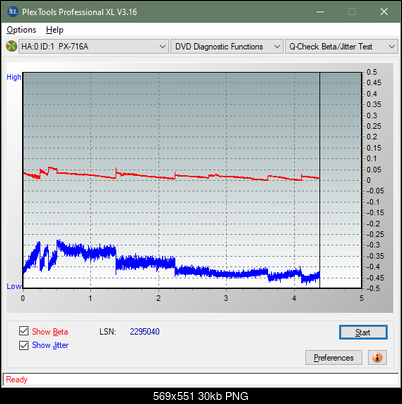Click the Show Beta label text
This screenshot has width=402, height=404.
point(50,332)
